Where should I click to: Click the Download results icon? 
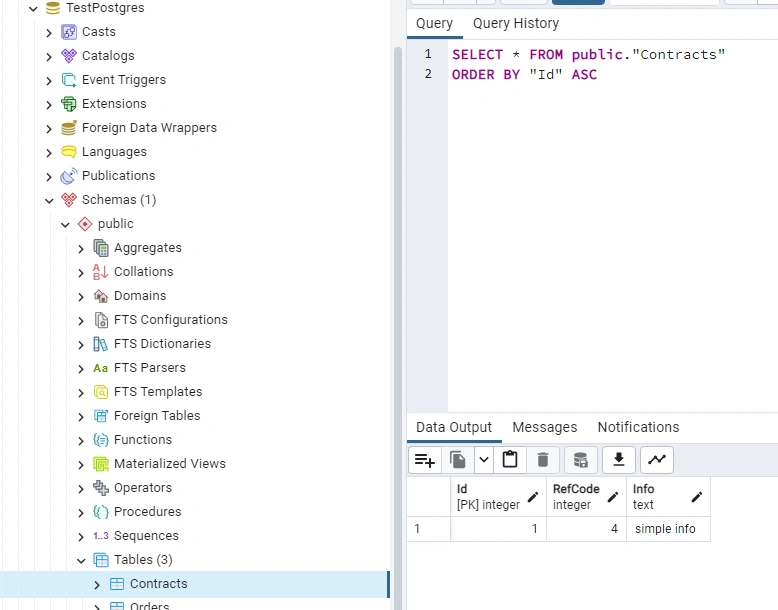tap(619, 460)
